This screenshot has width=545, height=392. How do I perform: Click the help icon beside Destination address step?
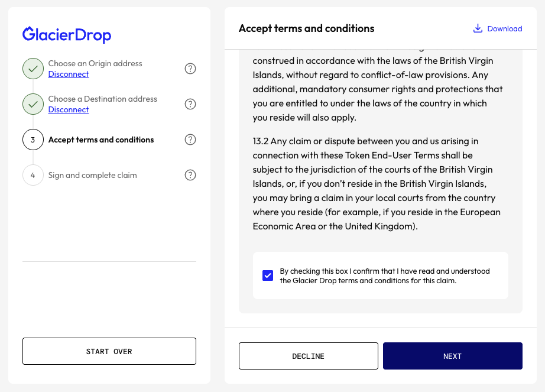190,104
